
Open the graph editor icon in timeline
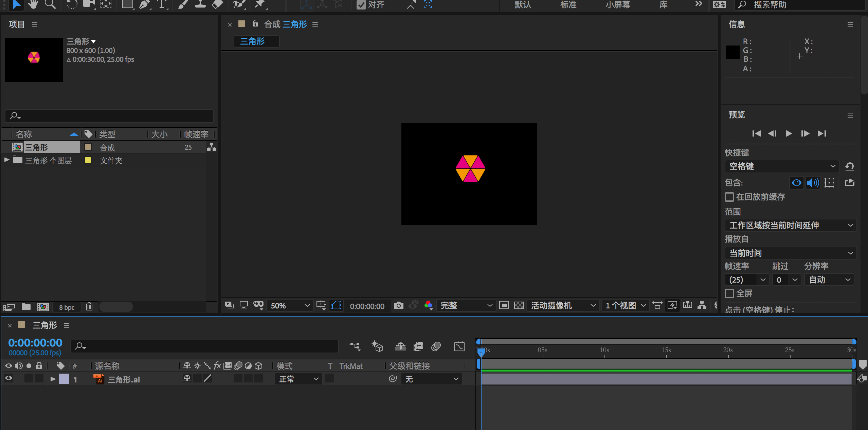point(459,346)
